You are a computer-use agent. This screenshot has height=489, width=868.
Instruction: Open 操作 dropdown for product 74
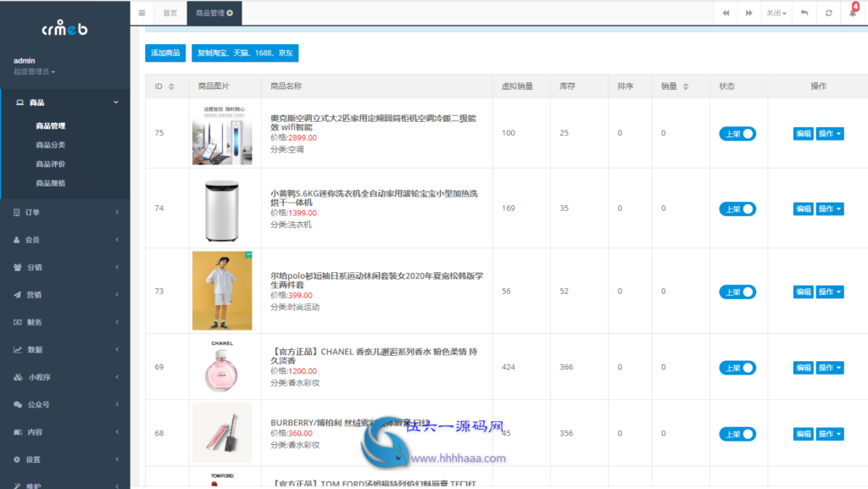tap(830, 208)
